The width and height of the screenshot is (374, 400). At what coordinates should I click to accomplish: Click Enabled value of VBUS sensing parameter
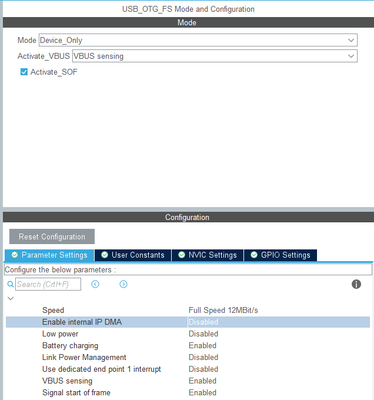203,381
